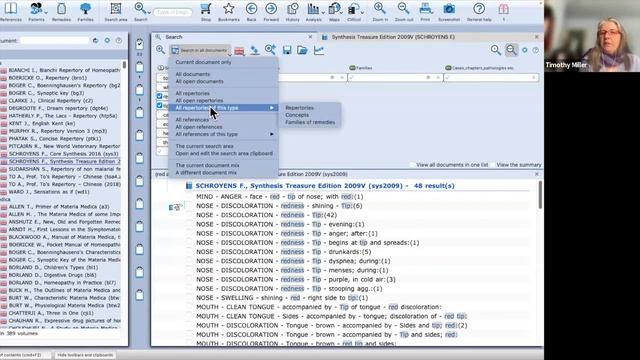This screenshot has width=640, height=360.
Task: Click the Print icon
Action: click(x=425, y=9)
